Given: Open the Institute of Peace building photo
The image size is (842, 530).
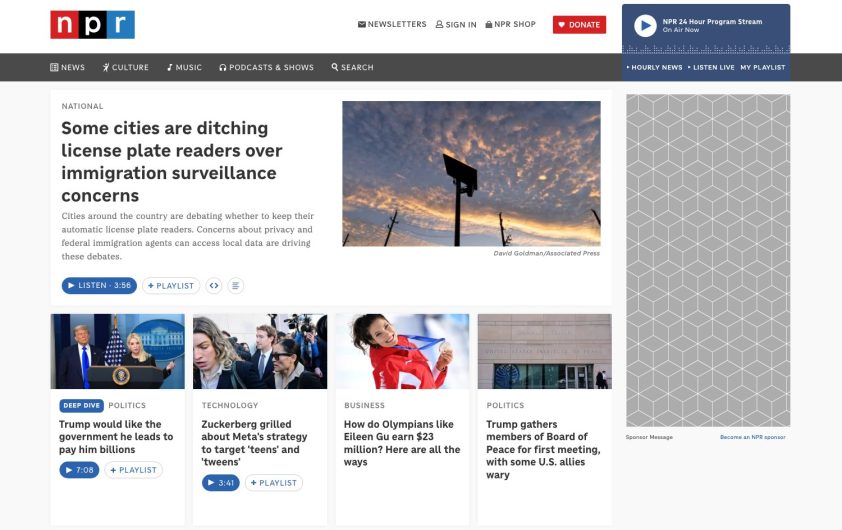Looking at the screenshot, I should pyautogui.click(x=545, y=351).
